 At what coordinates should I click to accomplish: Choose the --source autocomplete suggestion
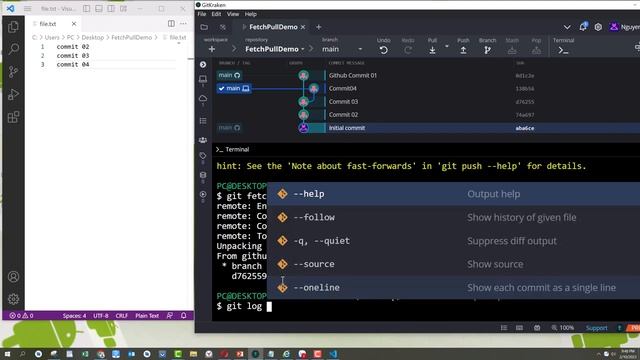[453, 264]
